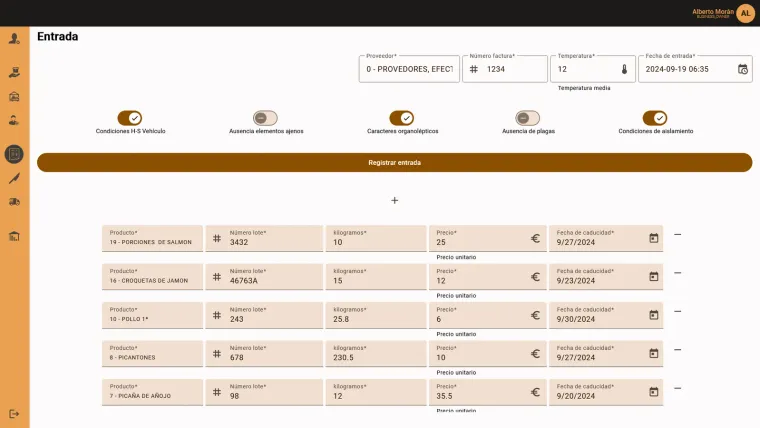Click the thermometer icon in Temperatura field
The image size is (760, 428).
[624, 69]
